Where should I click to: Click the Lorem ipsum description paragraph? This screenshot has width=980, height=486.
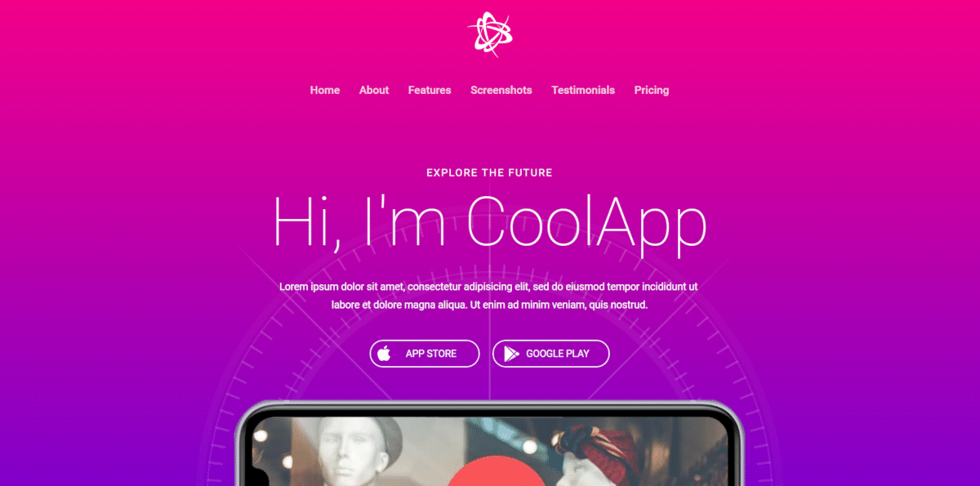pyautogui.click(x=488, y=296)
